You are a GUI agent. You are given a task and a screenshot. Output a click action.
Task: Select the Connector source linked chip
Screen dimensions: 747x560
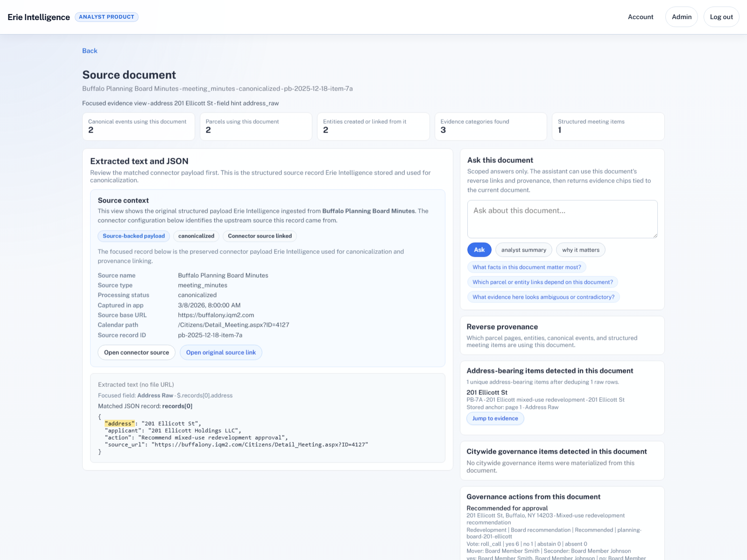(x=260, y=236)
